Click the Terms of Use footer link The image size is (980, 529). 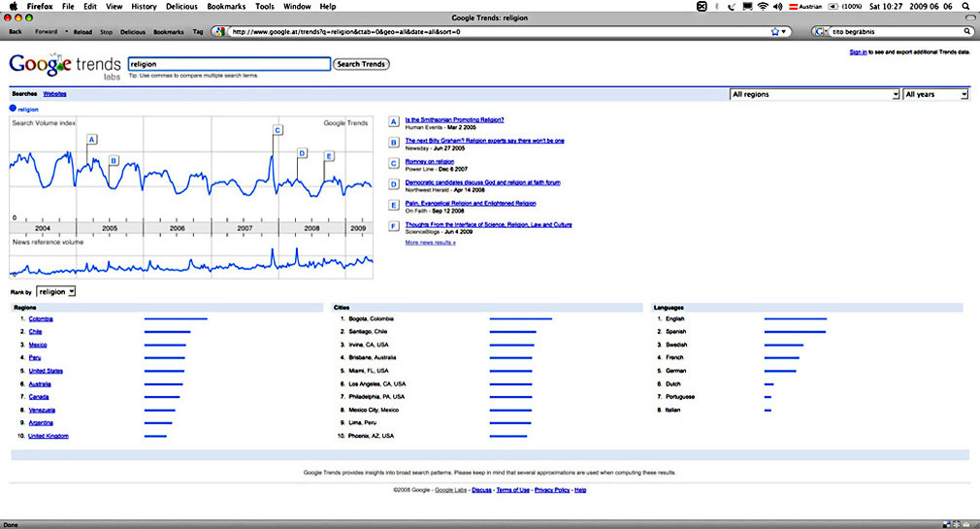512,490
